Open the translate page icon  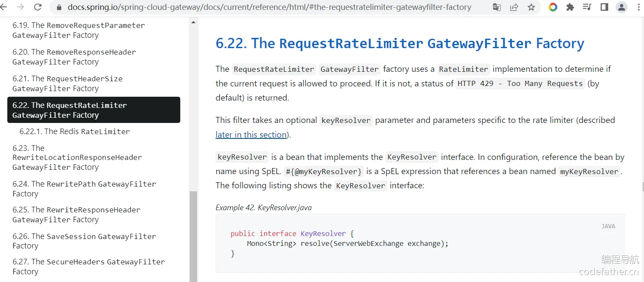click(x=497, y=7)
